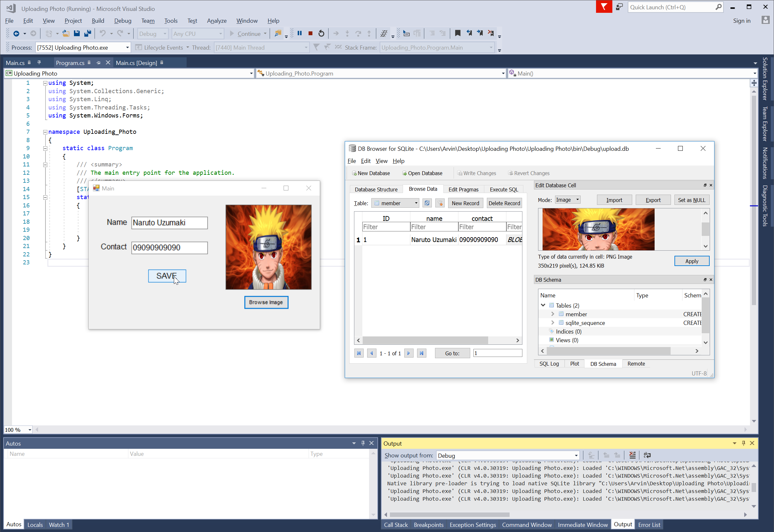Toggle the bookmark icon in toolbar

tap(458, 33)
